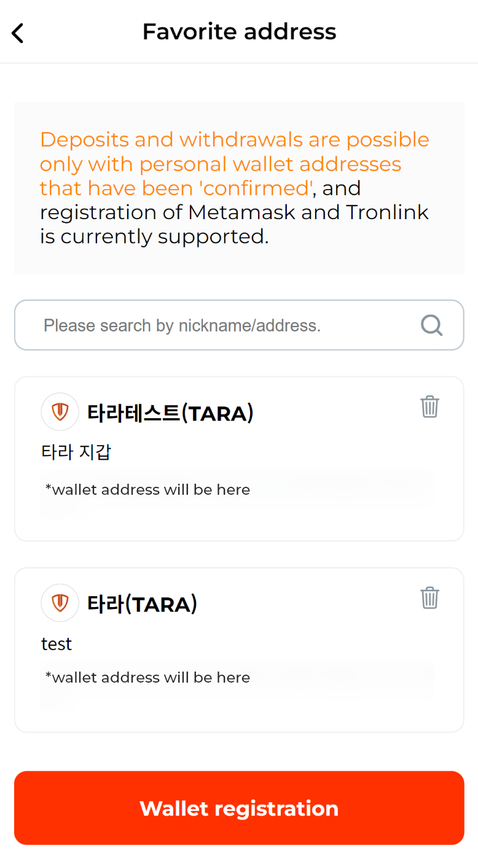Click the magnifier search icon
478x868 pixels.
[x=431, y=325]
